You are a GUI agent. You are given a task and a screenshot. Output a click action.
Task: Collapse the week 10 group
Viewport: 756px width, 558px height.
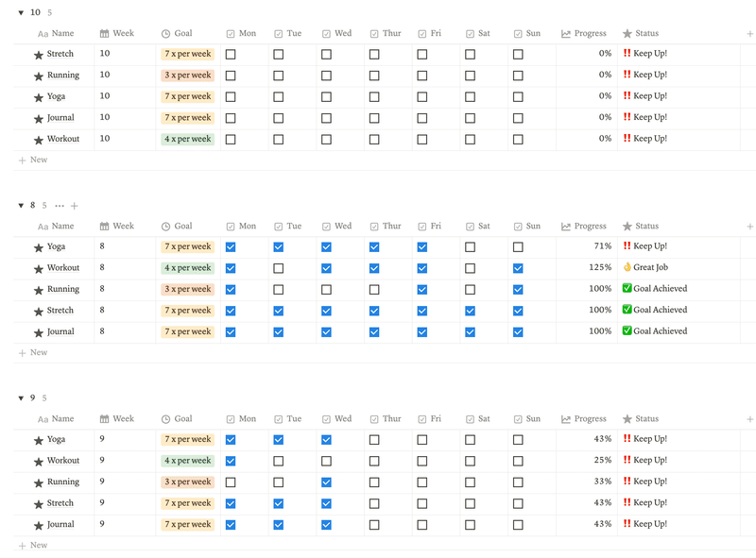coord(21,13)
